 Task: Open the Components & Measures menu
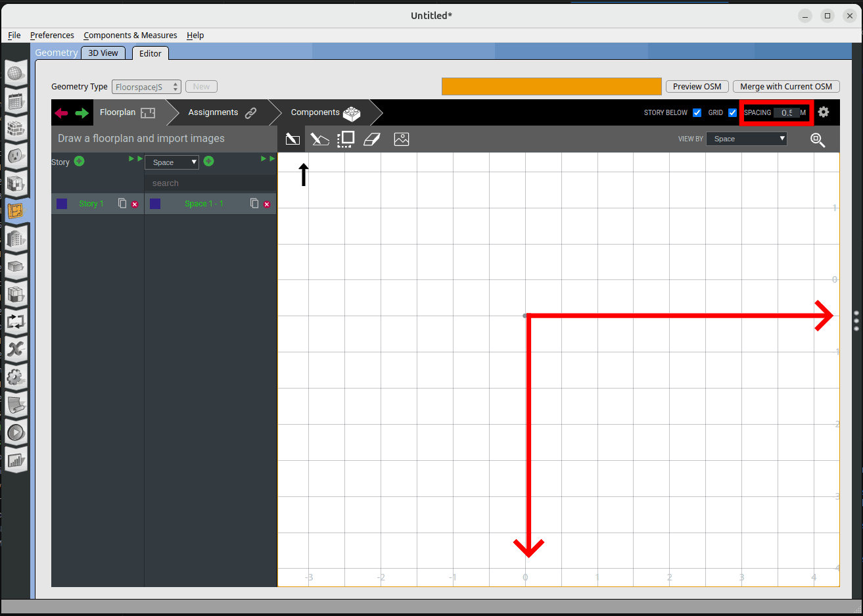130,36
